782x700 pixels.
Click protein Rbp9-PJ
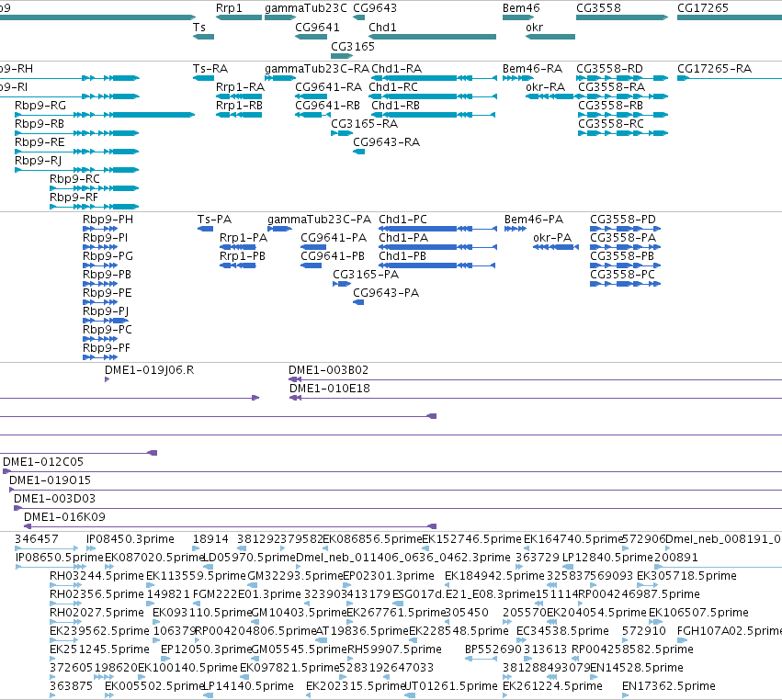tap(106, 321)
